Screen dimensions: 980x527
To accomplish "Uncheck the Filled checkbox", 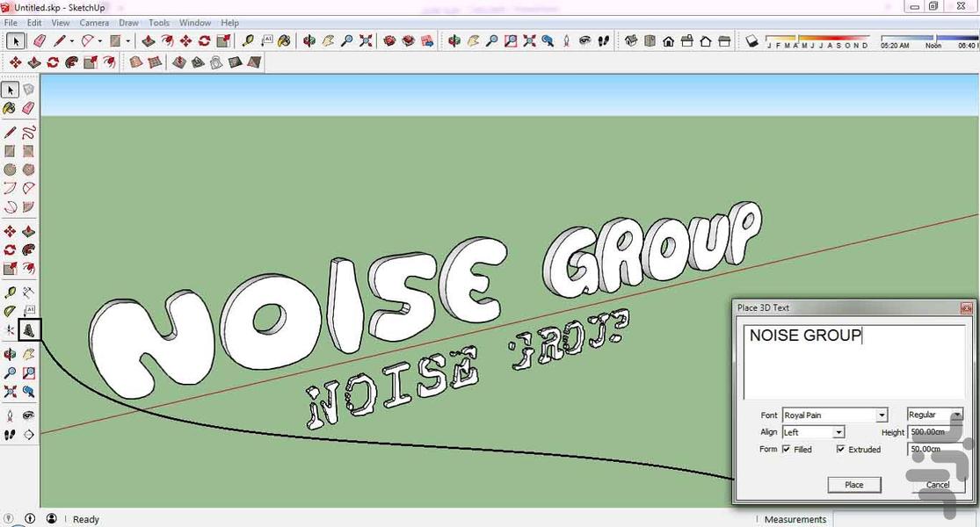I will [x=786, y=450].
